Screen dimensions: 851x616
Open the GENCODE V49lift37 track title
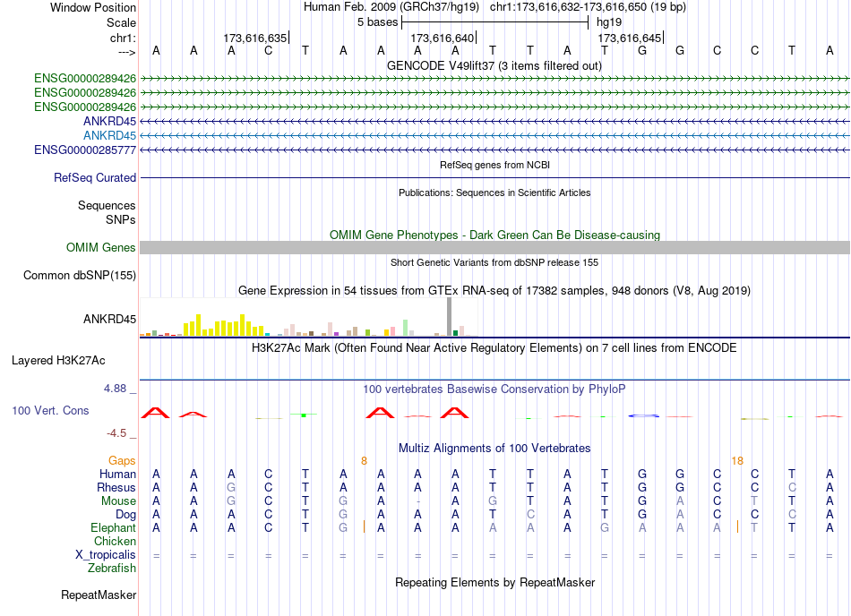coord(494,66)
